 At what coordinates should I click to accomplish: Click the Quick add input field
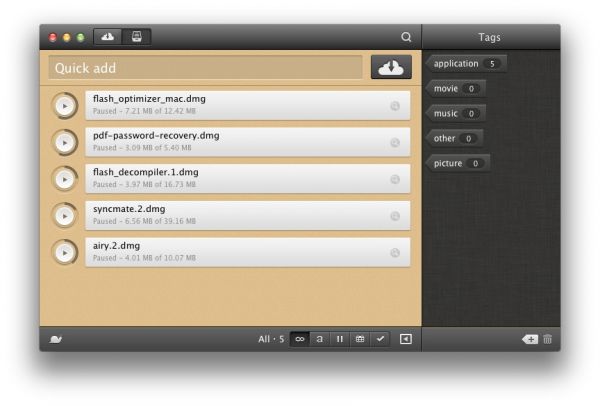pos(205,68)
